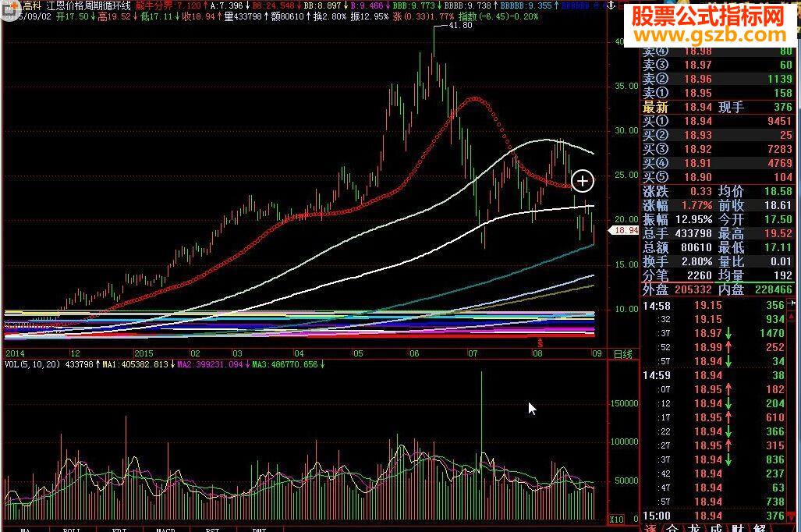Select the 卖① 18.95 order row
801x532 pixels.
click(718, 93)
